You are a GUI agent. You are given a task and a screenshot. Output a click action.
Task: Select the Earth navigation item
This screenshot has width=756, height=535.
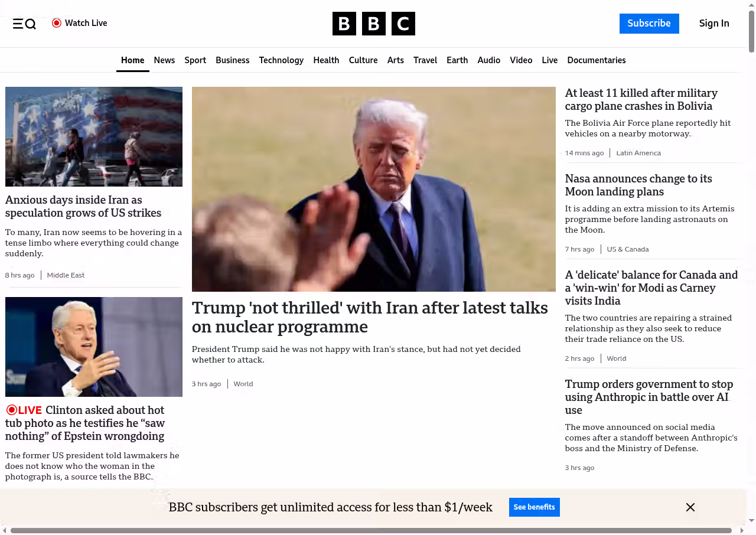coord(457,60)
